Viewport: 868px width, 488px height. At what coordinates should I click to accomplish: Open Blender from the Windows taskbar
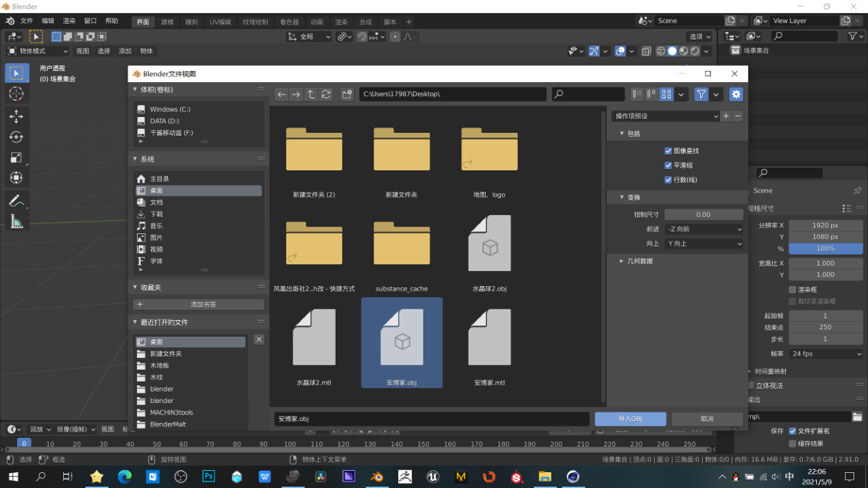377,477
